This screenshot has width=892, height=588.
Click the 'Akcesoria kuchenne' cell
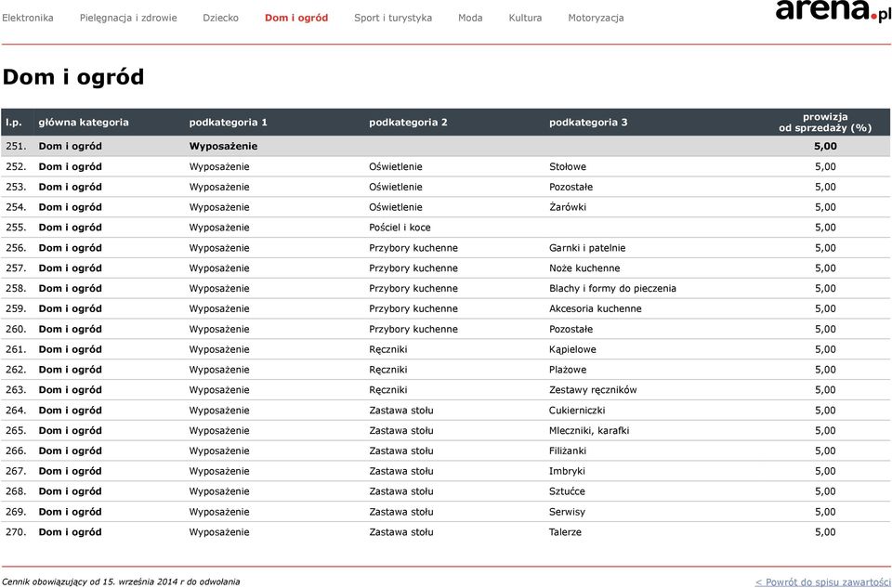pyautogui.click(x=595, y=308)
